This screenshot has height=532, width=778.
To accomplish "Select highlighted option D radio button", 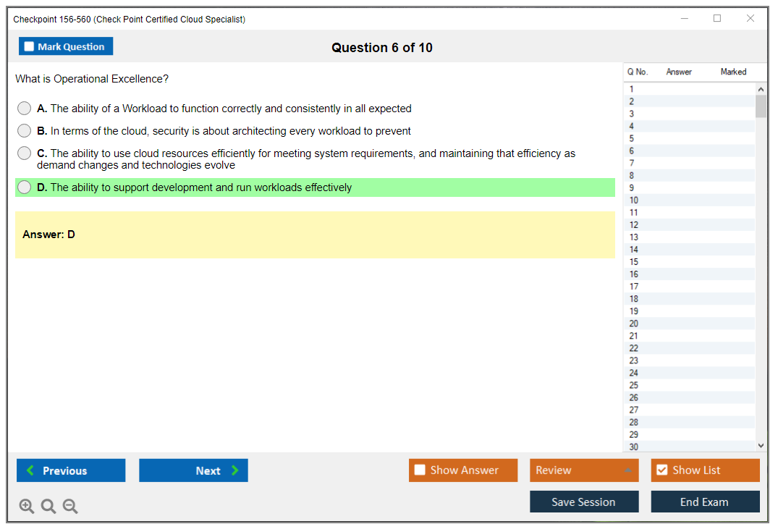I will click(25, 187).
